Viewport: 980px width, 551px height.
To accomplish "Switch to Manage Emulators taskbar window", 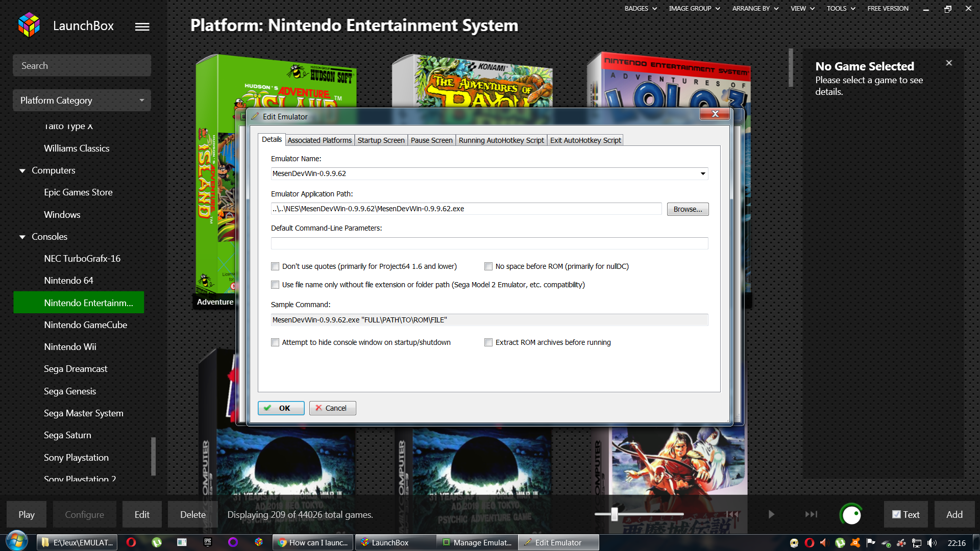I will click(477, 542).
